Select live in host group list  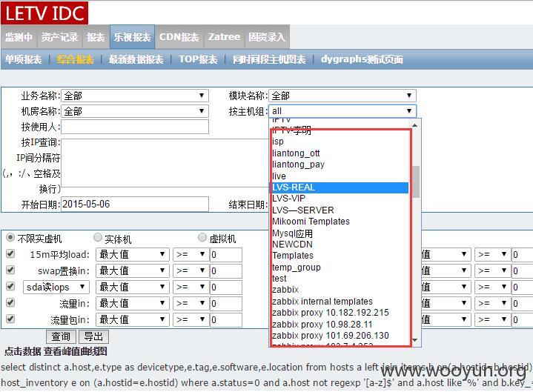coord(340,176)
